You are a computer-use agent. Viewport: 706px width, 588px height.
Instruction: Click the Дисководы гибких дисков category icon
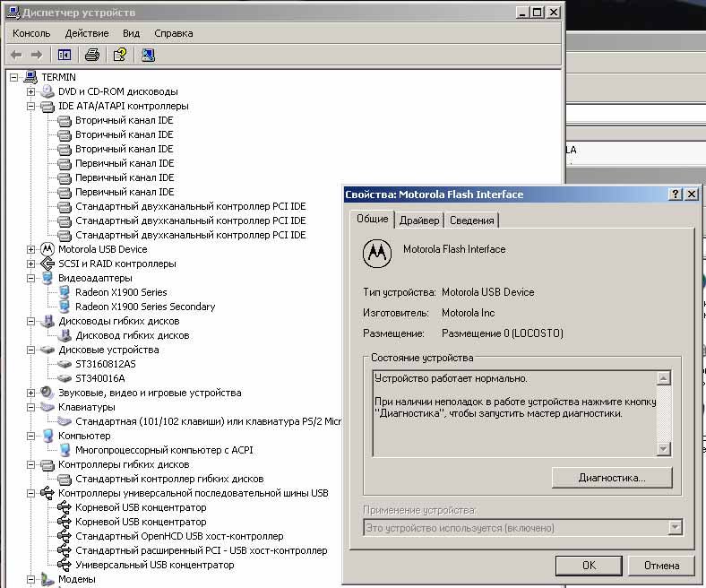(x=47, y=321)
